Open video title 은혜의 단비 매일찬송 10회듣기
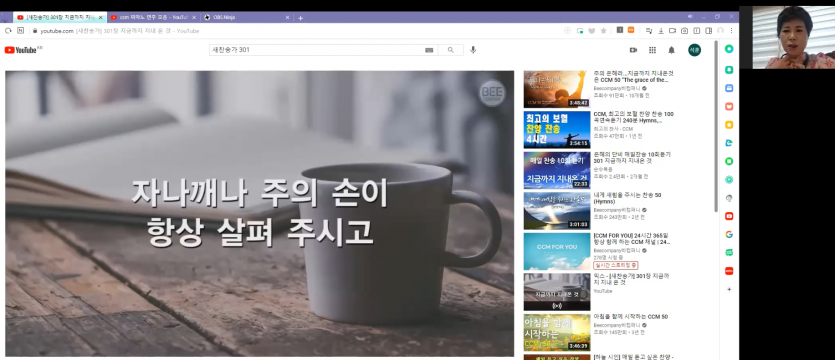Screen dimensions: 835x360 point(633,158)
